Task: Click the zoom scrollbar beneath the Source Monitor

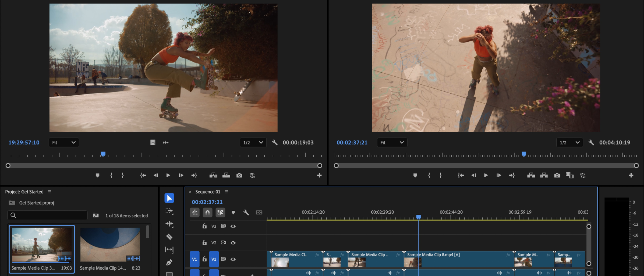Action: (163, 165)
